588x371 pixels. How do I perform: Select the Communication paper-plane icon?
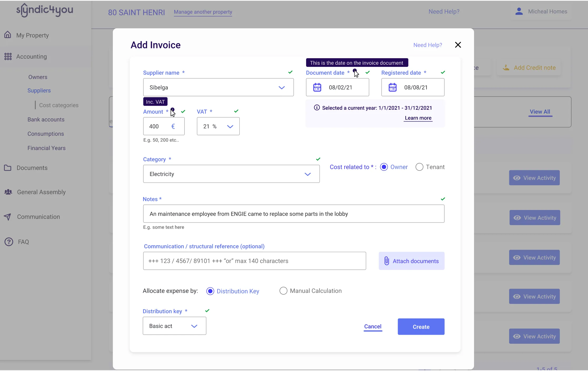coord(8,217)
